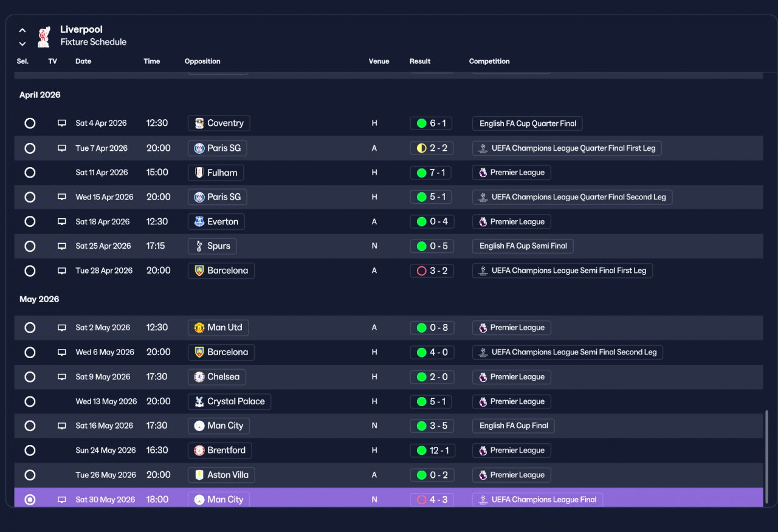Open the Crystal Palace opposition club button

click(230, 401)
